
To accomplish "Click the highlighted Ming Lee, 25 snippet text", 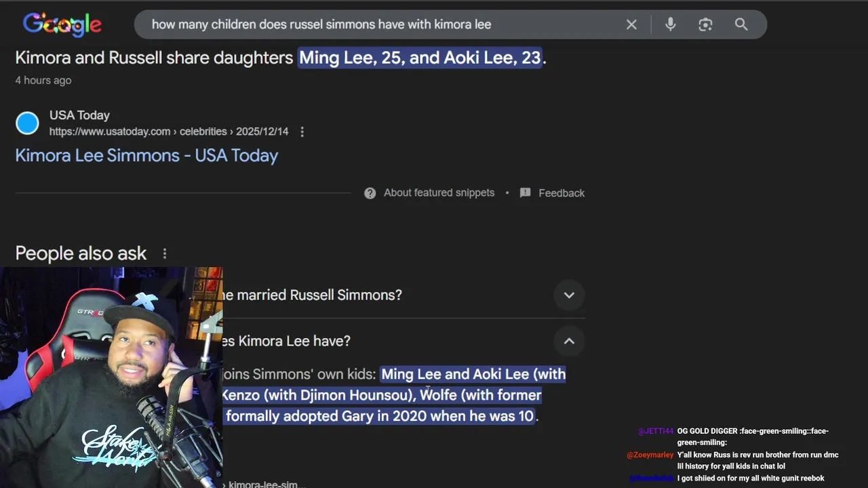I will tap(420, 58).
